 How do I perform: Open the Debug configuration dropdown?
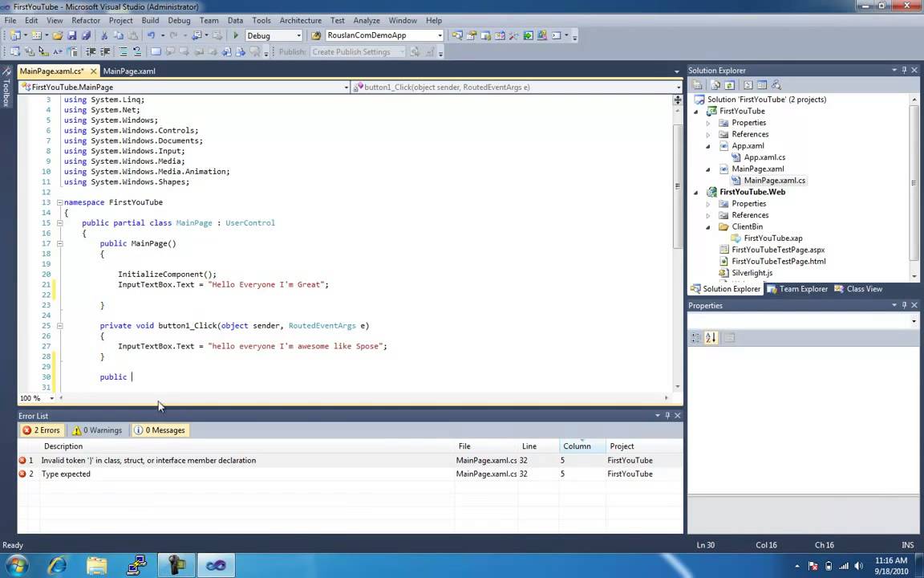[x=298, y=35]
